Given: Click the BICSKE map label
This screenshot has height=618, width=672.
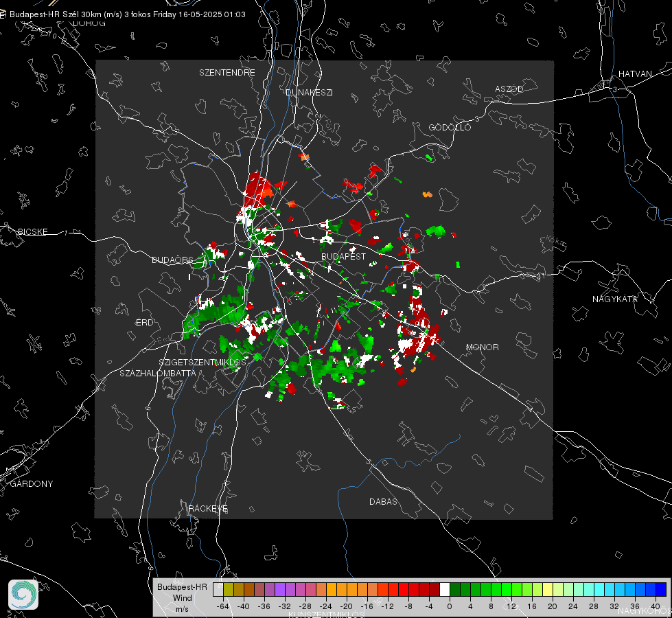Looking at the screenshot, I should (x=32, y=231).
